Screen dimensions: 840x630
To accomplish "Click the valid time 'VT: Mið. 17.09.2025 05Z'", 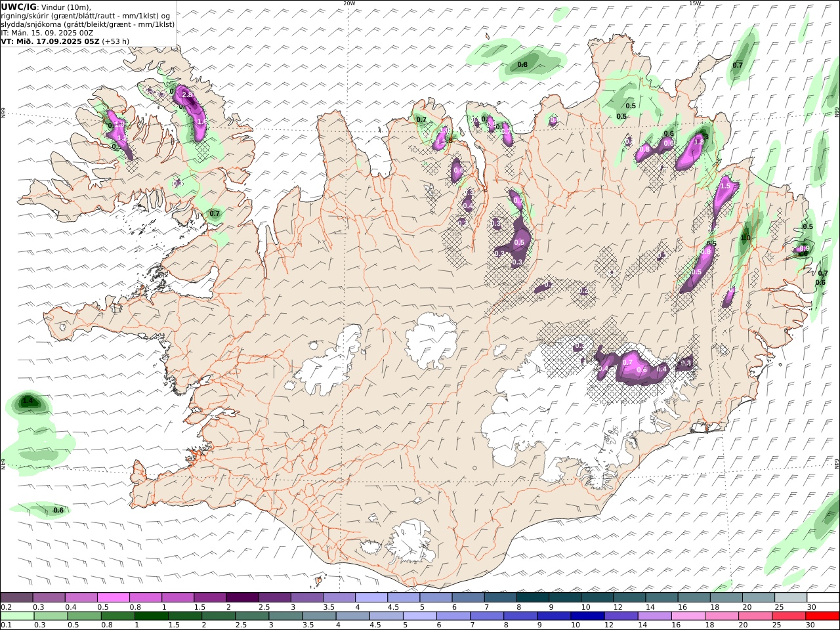I will click(x=51, y=41).
